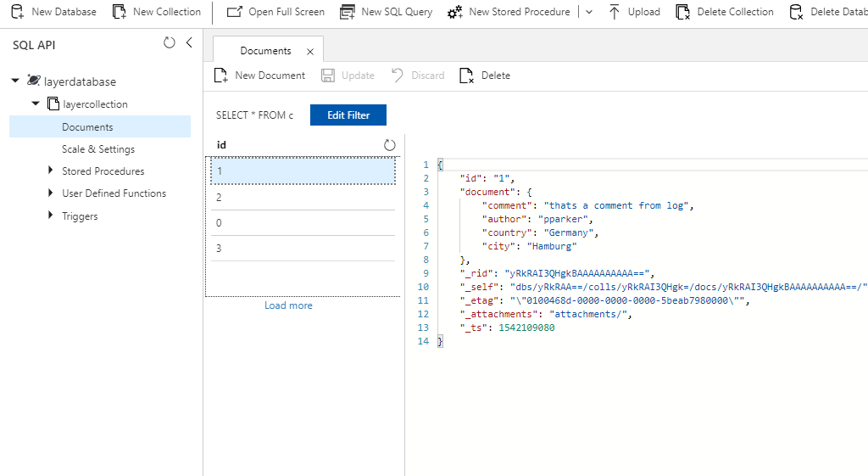868x476 pixels.
Task: Collapse the layerdatabase tree node
Action: click(x=15, y=81)
